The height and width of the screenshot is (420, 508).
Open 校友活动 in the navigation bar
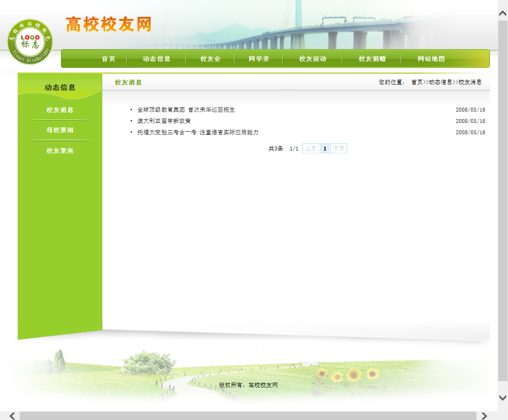click(x=312, y=59)
